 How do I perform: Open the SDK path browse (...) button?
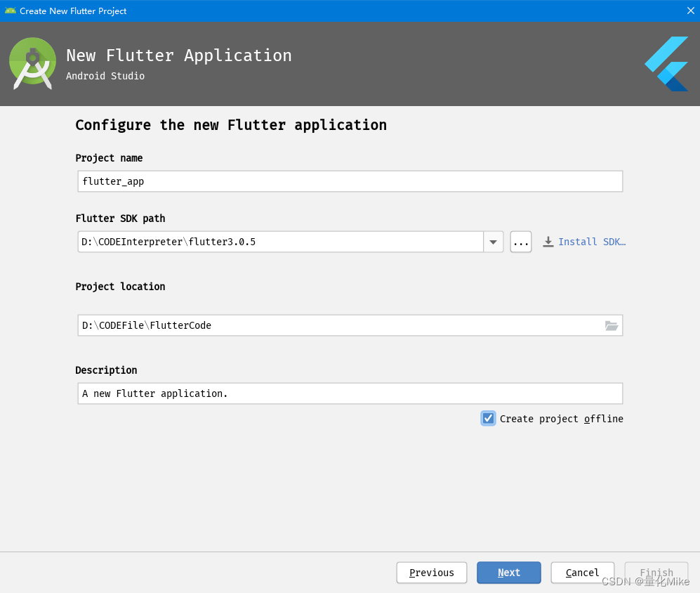pos(521,242)
